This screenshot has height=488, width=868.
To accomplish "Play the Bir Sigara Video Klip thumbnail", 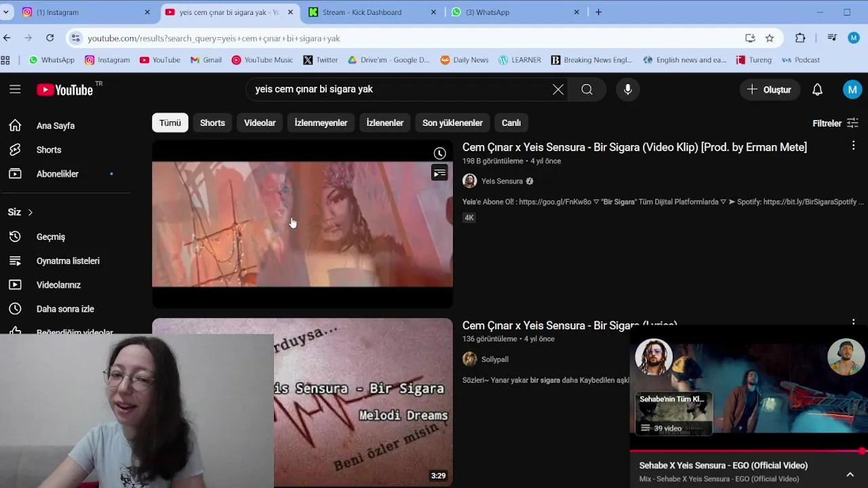I will coord(302,224).
